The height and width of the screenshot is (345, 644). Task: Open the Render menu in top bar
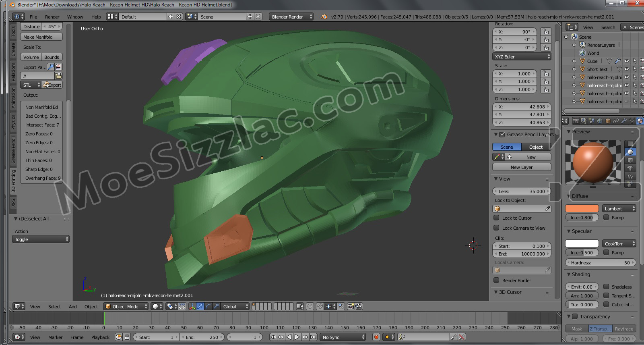(x=52, y=17)
